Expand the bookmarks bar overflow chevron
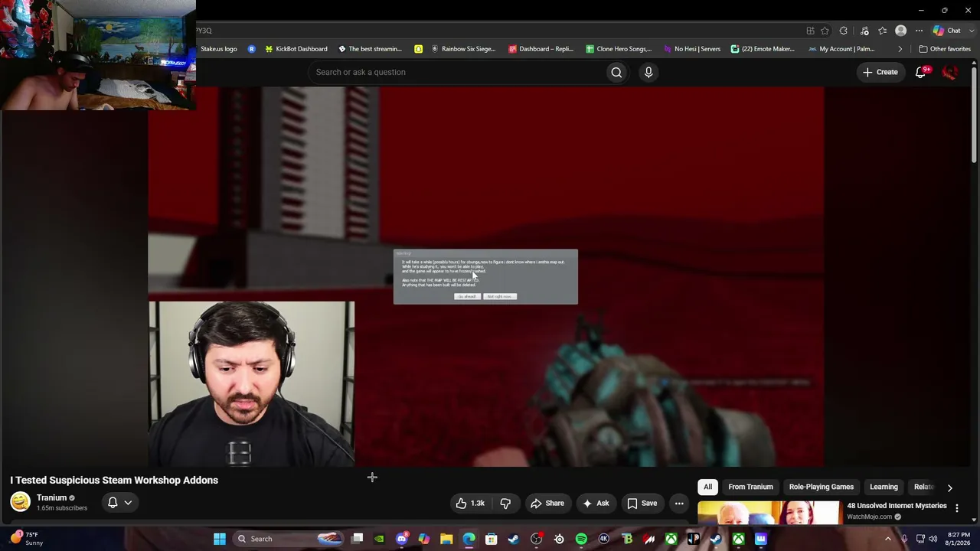The height and width of the screenshot is (551, 980). [900, 49]
